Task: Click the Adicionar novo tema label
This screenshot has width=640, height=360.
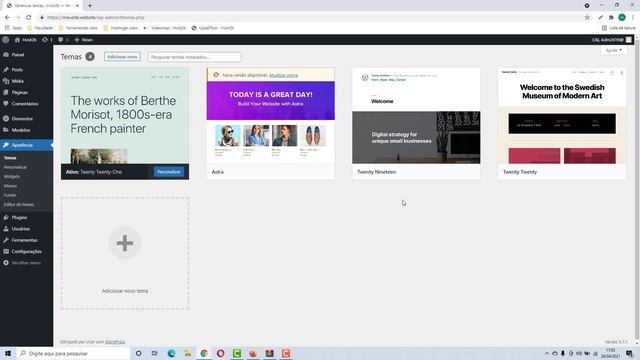Action: (x=125, y=291)
